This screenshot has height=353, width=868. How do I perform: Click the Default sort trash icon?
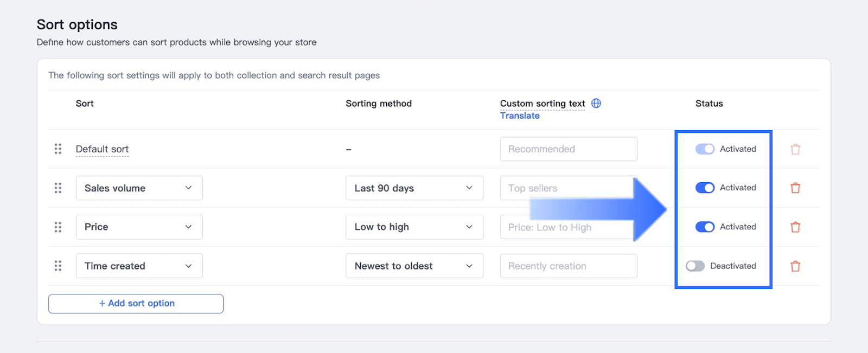tap(795, 149)
